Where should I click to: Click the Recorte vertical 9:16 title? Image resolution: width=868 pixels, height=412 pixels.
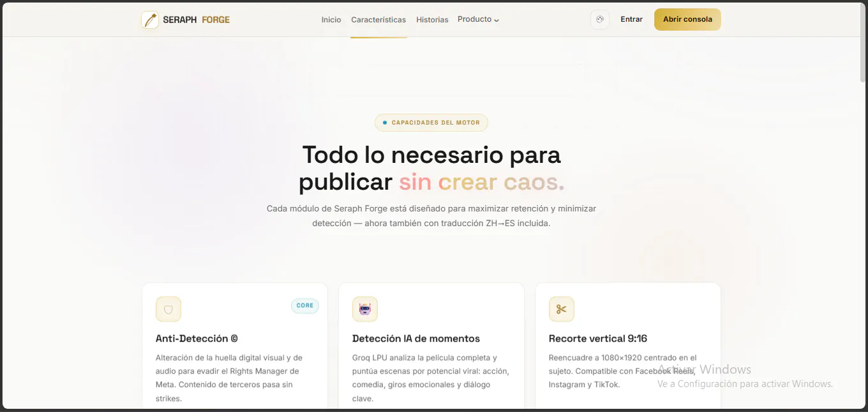(x=598, y=339)
